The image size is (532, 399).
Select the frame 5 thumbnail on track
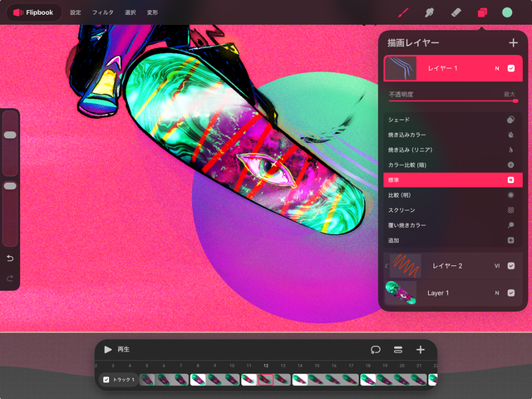point(147,380)
